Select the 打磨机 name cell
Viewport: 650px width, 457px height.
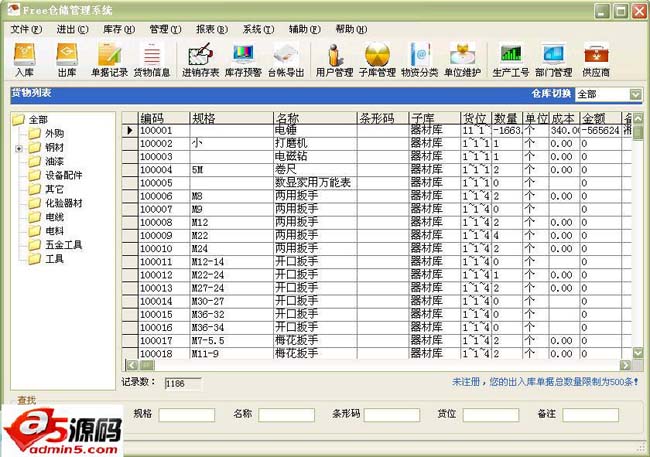(x=315, y=143)
